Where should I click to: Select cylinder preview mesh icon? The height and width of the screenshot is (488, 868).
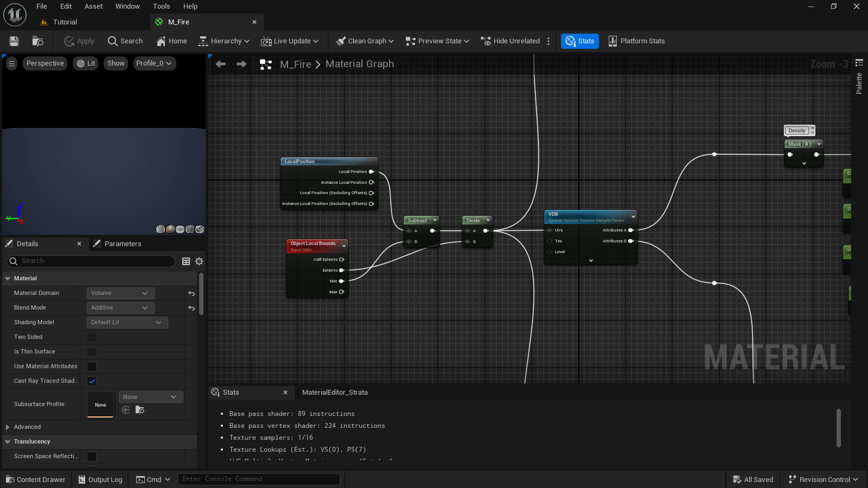click(x=161, y=229)
